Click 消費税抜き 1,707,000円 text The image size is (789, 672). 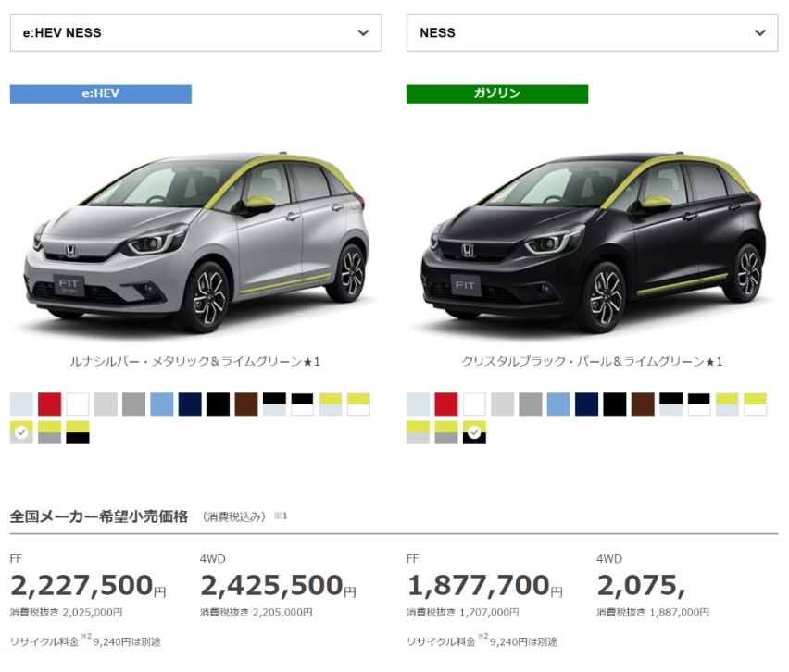(463, 612)
